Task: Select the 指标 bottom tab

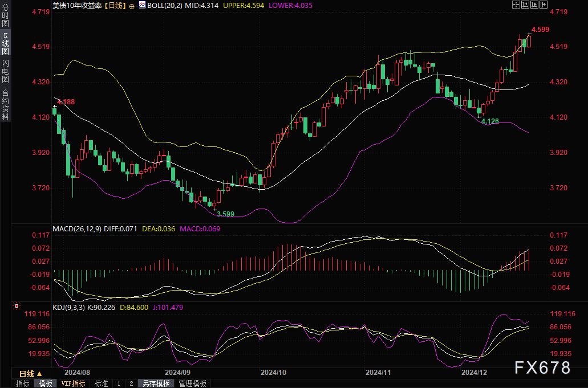Action: tap(23, 383)
